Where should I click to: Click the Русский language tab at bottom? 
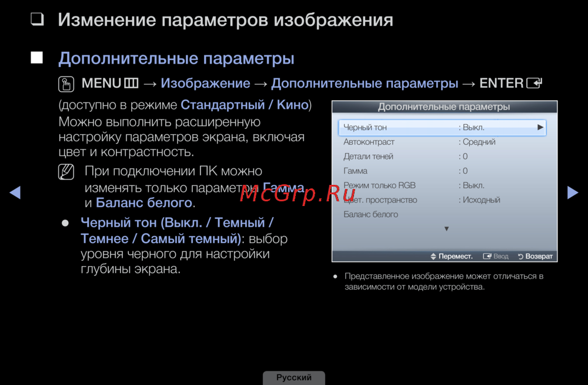293,378
